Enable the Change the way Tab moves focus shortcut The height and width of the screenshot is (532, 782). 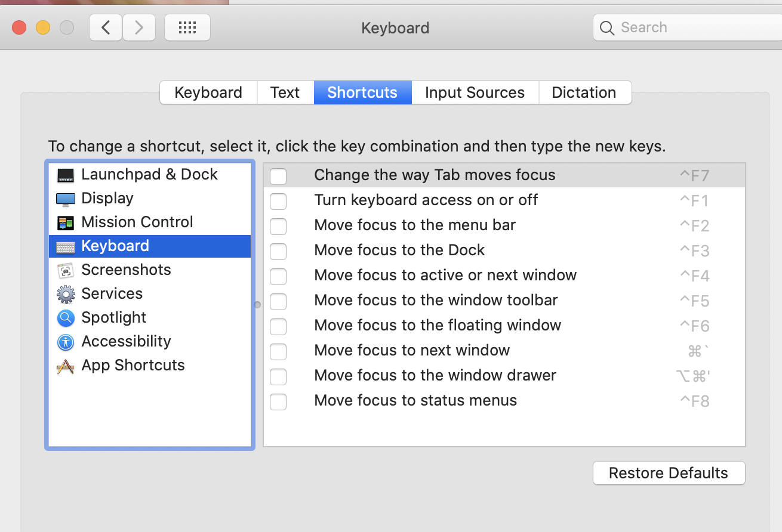[x=278, y=176]
